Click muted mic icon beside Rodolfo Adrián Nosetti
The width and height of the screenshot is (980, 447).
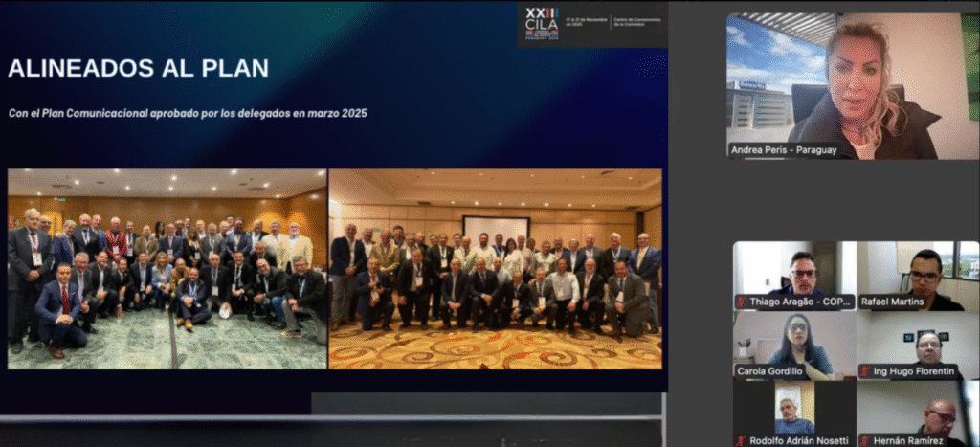(x=741, y=440)
